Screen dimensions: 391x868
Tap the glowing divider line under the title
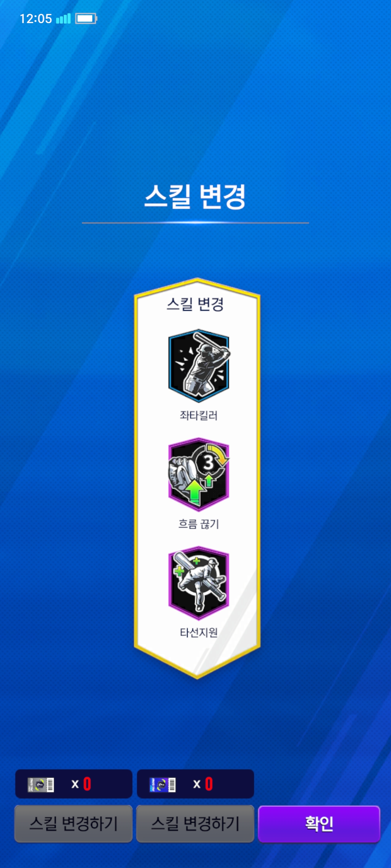195,223
